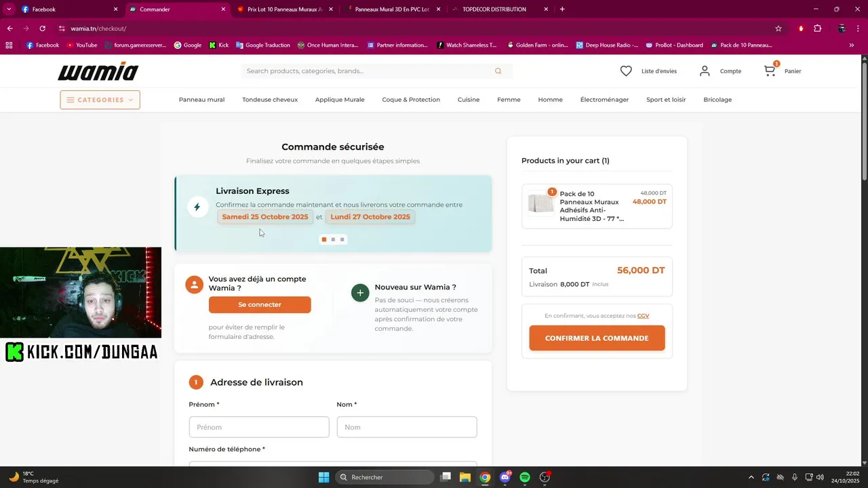Open the Chrome apps grid shortcut
The image size is (868, 488).
(x=9, y=45)
